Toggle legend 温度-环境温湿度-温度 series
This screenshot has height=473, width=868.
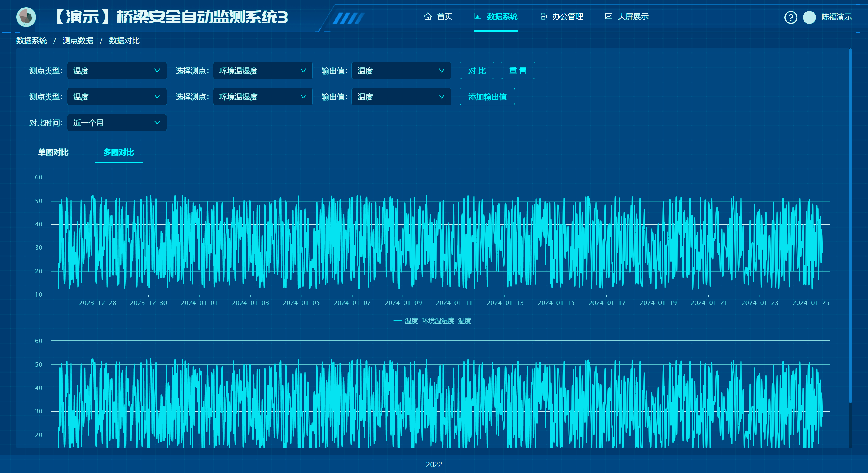pyautogui.click(x=432, y=321)
